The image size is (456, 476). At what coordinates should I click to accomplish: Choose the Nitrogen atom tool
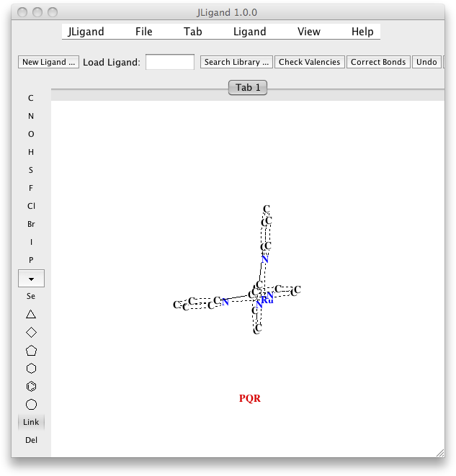(31, 116)
